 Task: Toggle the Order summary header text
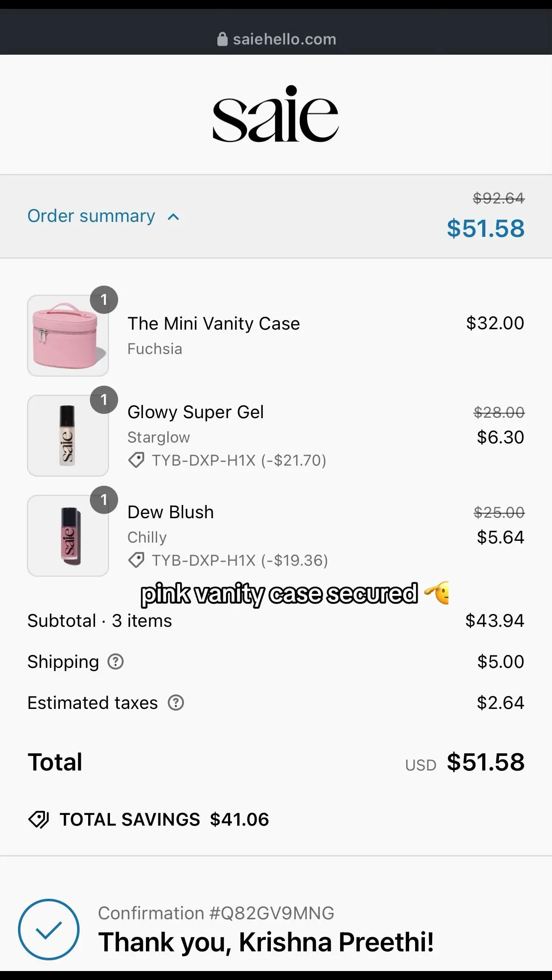click(91, 216)
